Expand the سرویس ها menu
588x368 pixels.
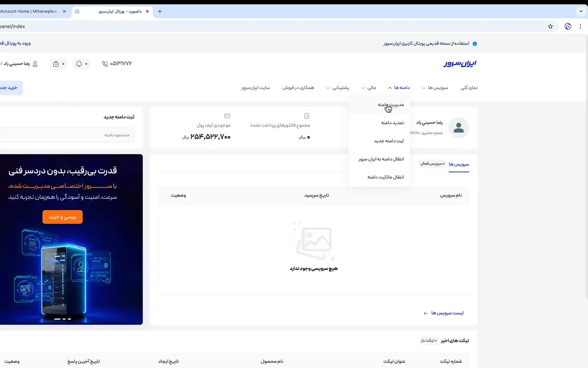[435, 88]
